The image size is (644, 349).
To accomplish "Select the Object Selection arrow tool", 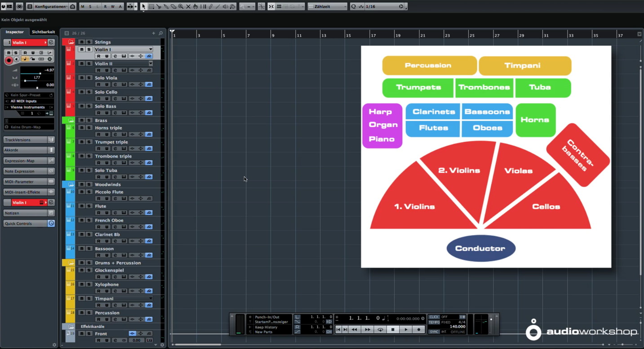I will click(144, 6).
